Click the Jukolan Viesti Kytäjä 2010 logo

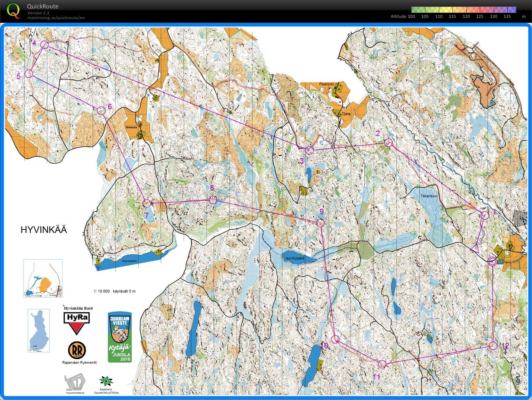click(x=119, y=337)
